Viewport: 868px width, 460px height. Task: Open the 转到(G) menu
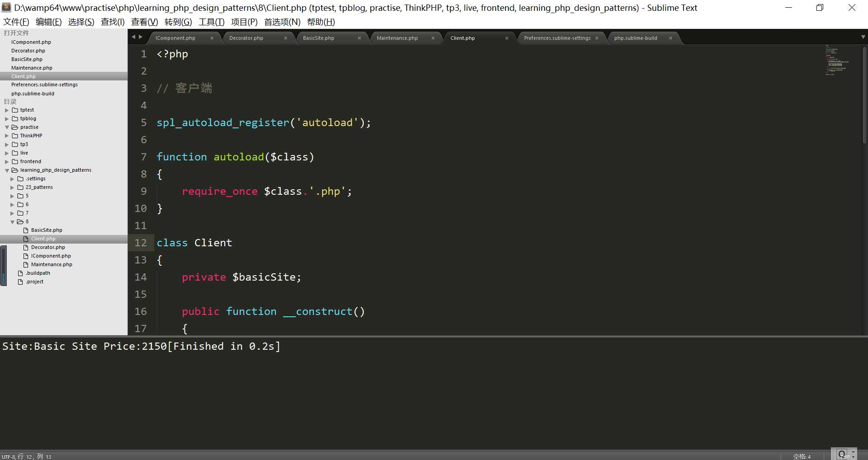pos(178,22)
